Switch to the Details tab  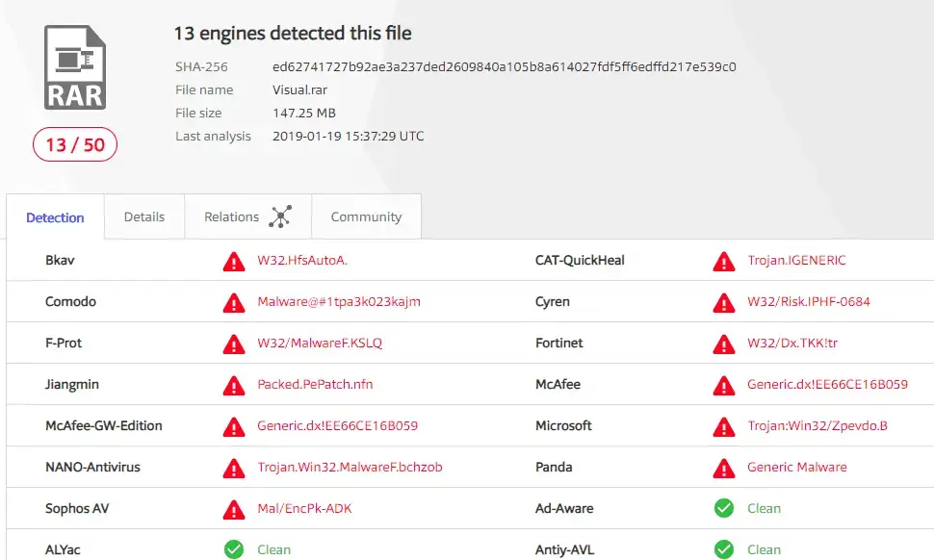(144, 217)
